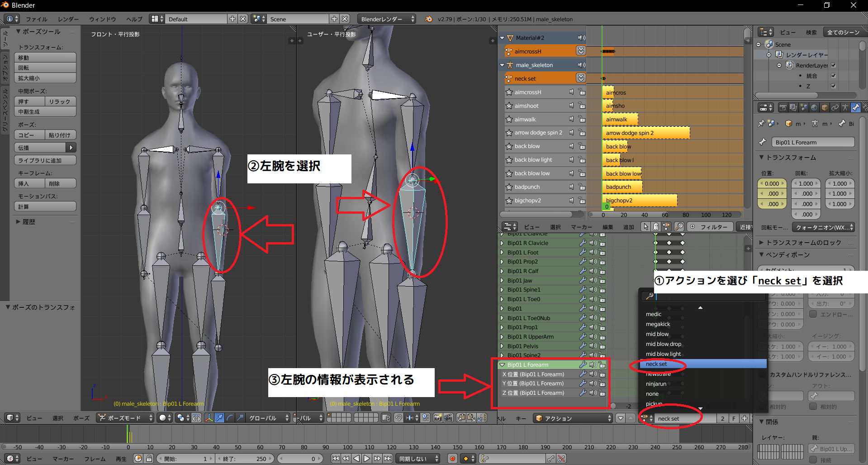The height and width of the screenshot is (465, 868).
Task: Open the Armature data properties tab icon
Action: click(x=845, y=108)
